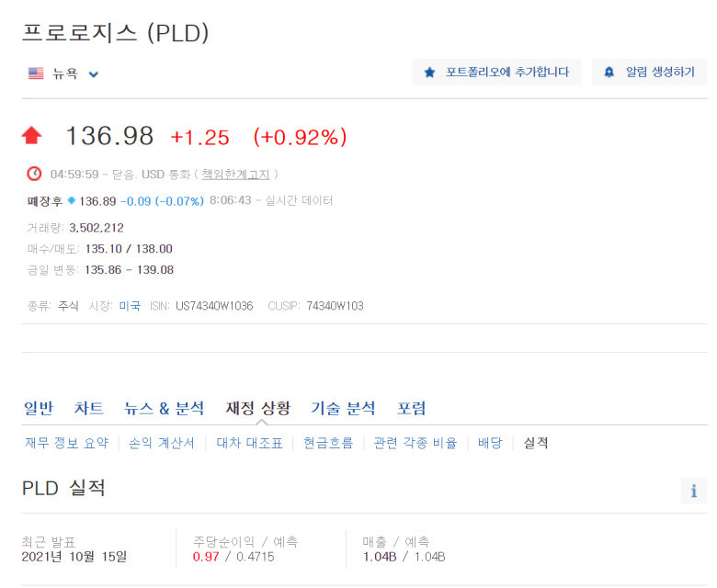Open the 손익 계산서 sub-tab

coord(162,443)
